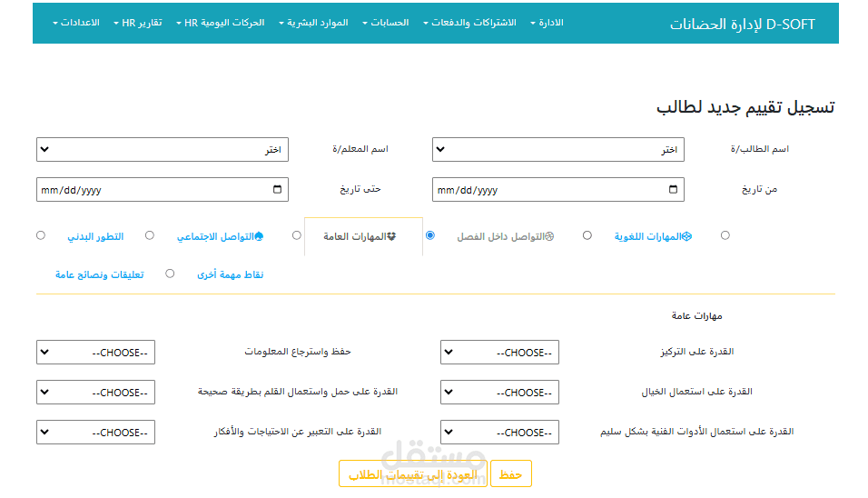Open the الحركات اليومية HR menu
The image size is (868, 498).
[221, 23]
